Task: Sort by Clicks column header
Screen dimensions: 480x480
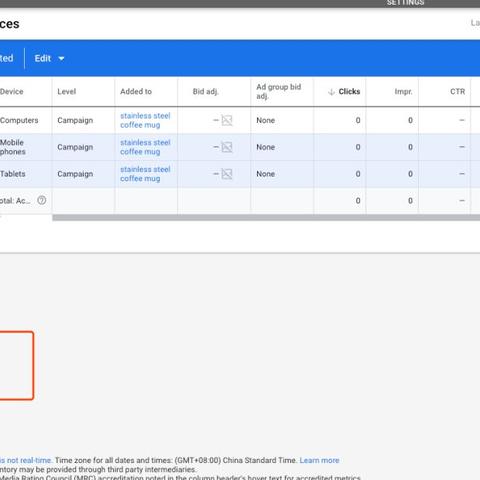Action: (349, 92)
